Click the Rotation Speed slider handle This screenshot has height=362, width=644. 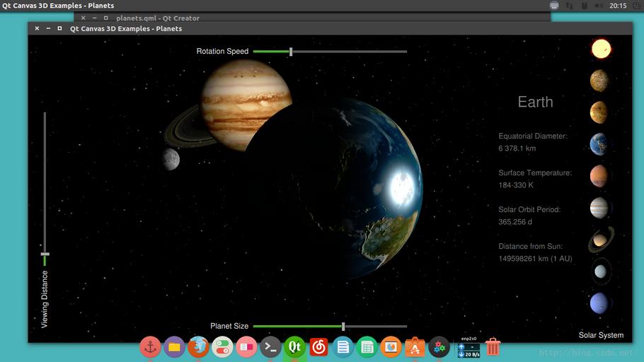(291, 52)
